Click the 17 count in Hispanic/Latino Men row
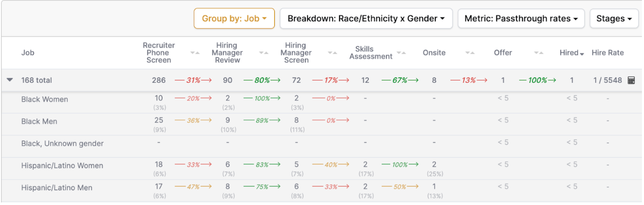 coord(159,186)
